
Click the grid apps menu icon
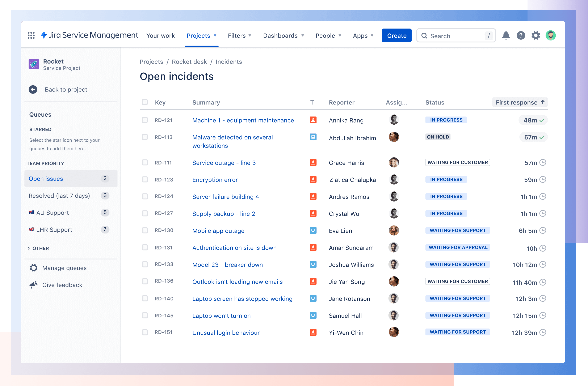(32, 35)
